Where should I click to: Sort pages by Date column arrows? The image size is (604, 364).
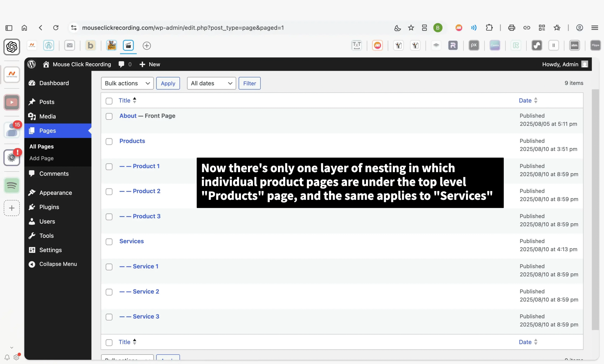(x=536, y=100)
